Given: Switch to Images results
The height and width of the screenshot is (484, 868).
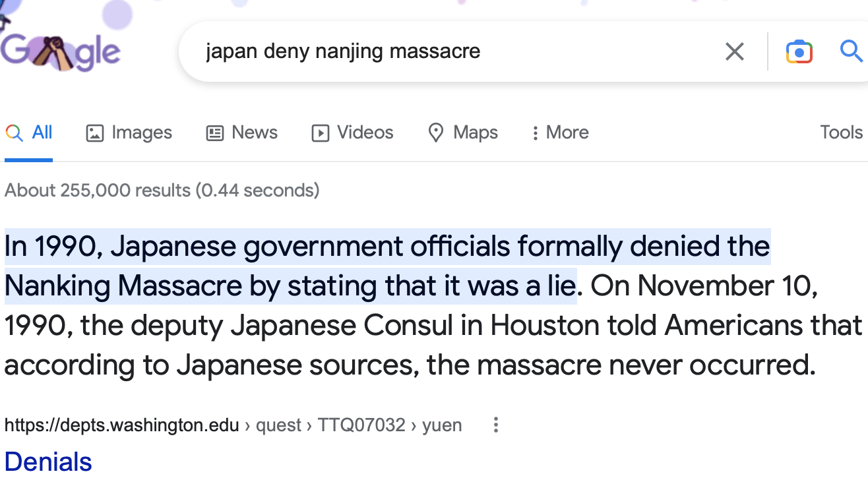Looking at the screenshot, I should click(129, 133).
